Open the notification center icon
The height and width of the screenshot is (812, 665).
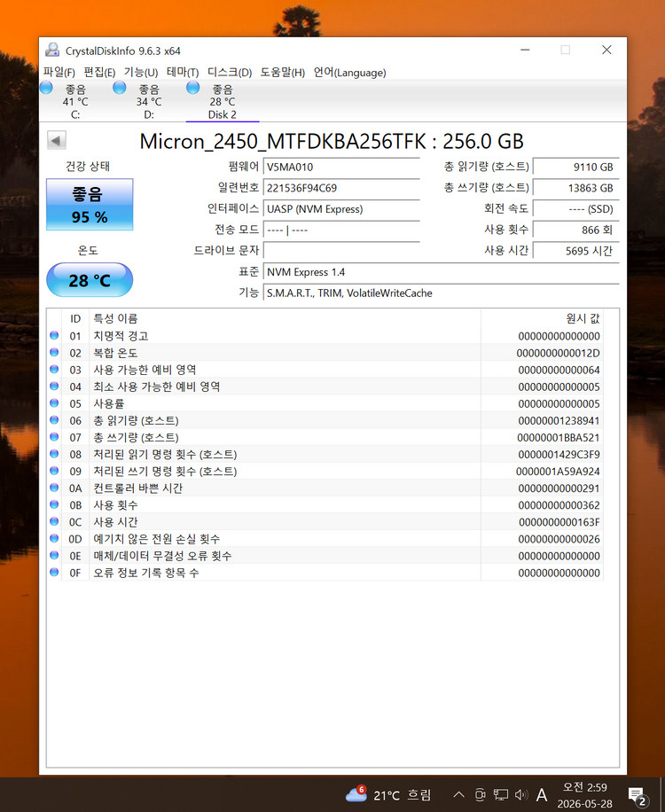[638, 796]
